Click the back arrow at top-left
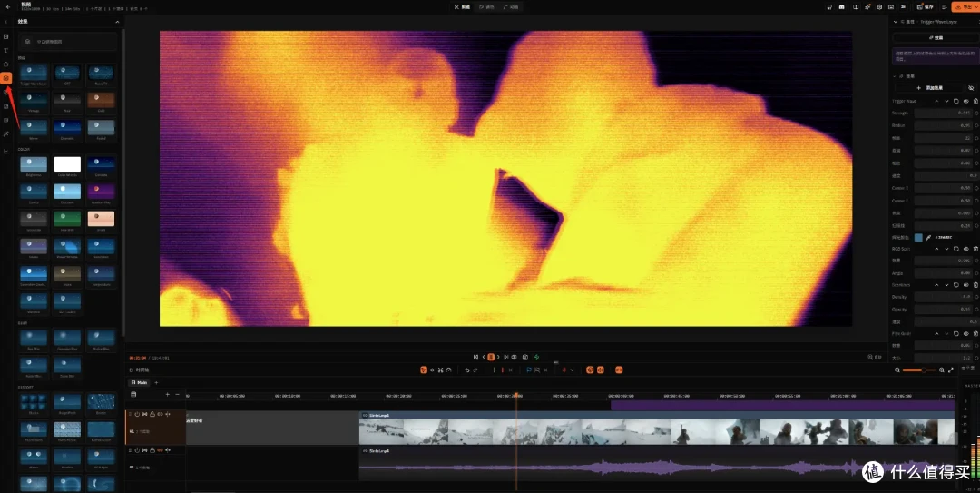This screenshot has width=980, height=493. tap(8, 7)
